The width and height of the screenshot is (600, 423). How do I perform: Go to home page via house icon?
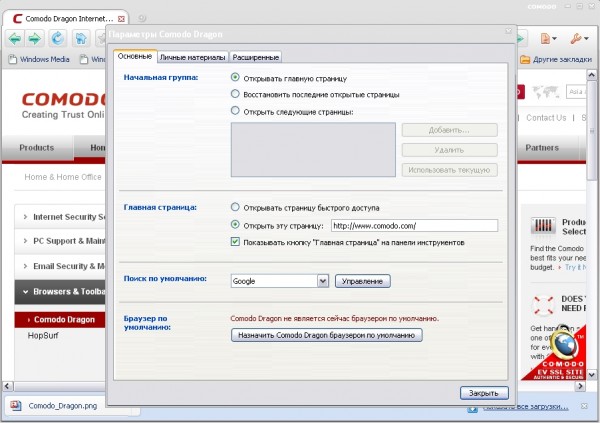pyautogui.click(x=81, y=39)
